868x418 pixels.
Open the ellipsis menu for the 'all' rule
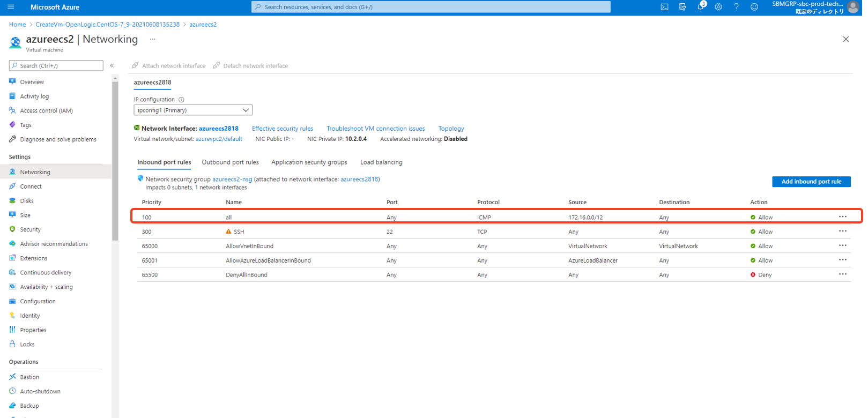[843, 217]
